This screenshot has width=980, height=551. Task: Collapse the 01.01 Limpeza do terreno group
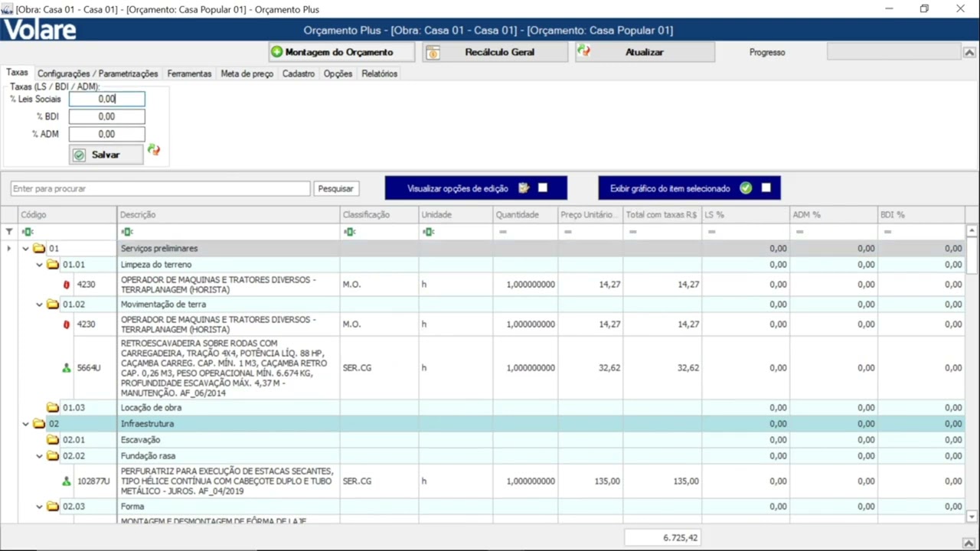click(x=39, y=264)
